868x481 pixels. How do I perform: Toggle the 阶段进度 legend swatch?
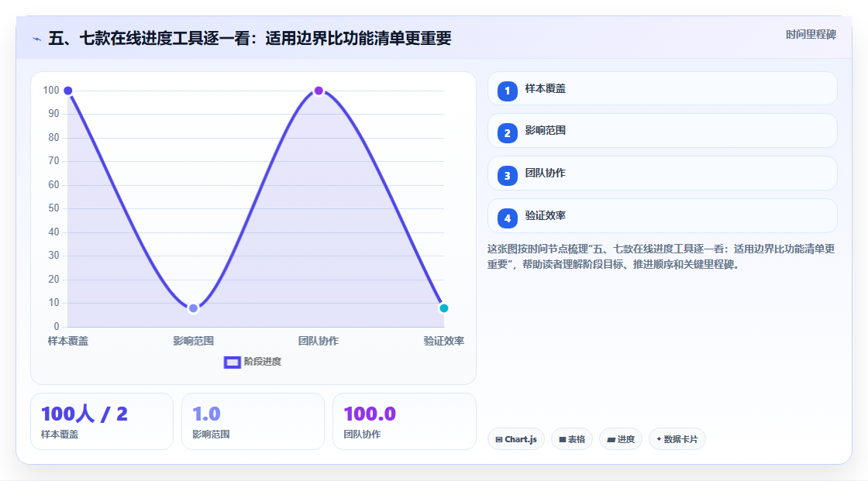[x=232, y=362]
